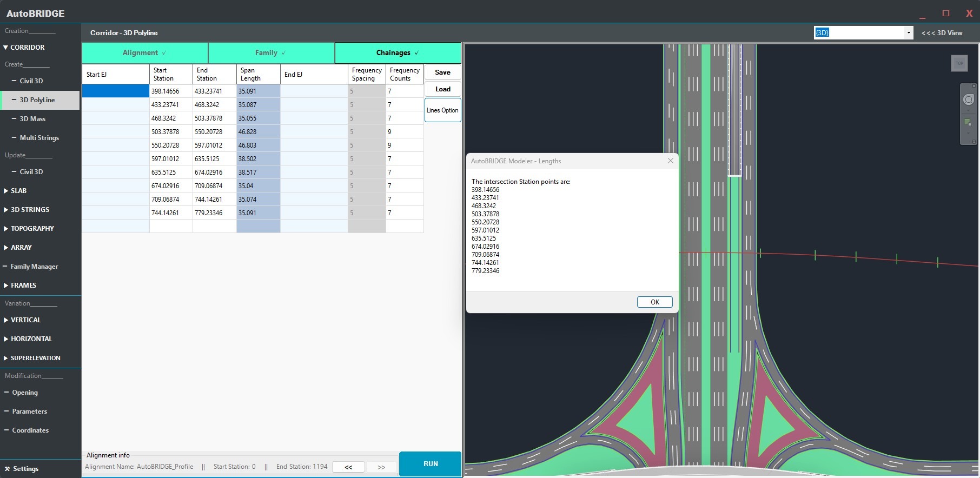Open Lines Option
Image resolution: width=980 pixels, height=478 pixels.
click(x=442, y=110)
